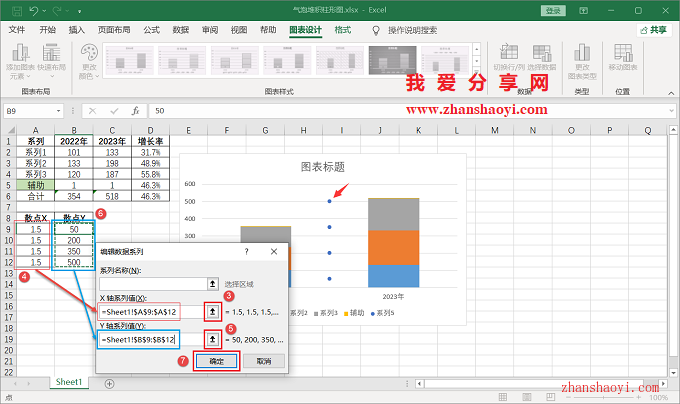Switch to 格式 ribbon tab
This screenshot has width=680, height=404.
[343, 30]
